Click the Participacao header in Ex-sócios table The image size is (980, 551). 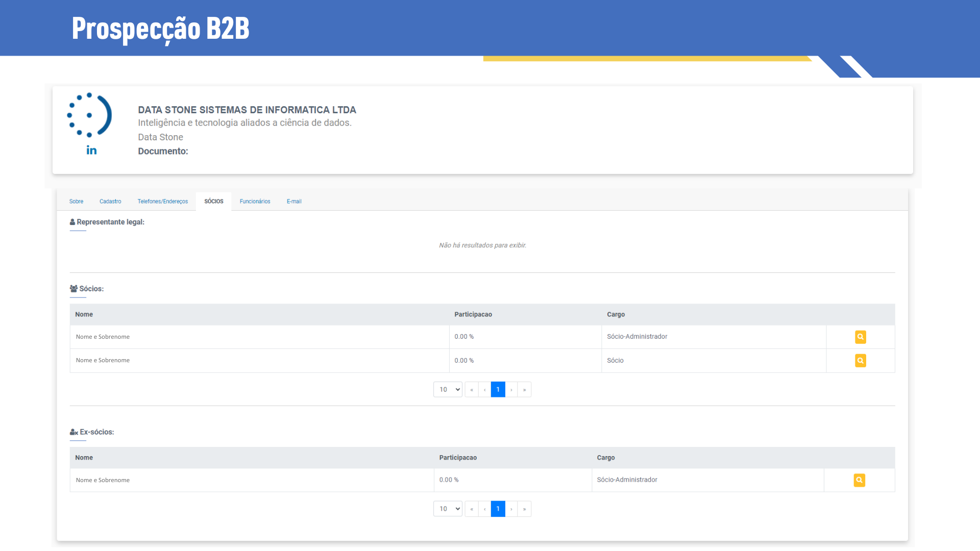coord(458,458)
